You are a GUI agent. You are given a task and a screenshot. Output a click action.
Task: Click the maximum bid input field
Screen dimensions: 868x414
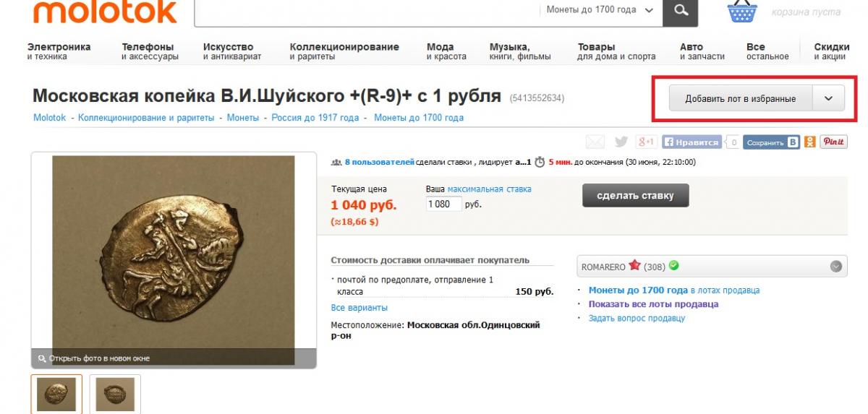(x=444, y=204)
